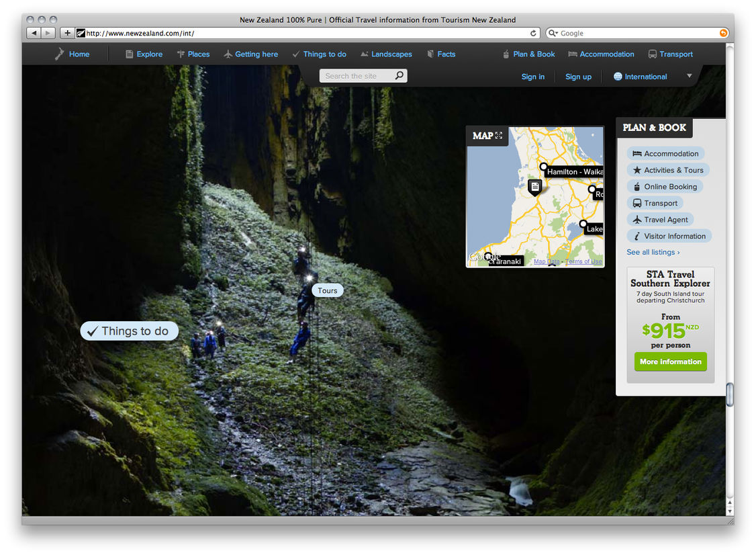Image resolution: width=756 pixels, height=555 pixels.
Task: Click the globe International region selector
Action: point(640,77)
